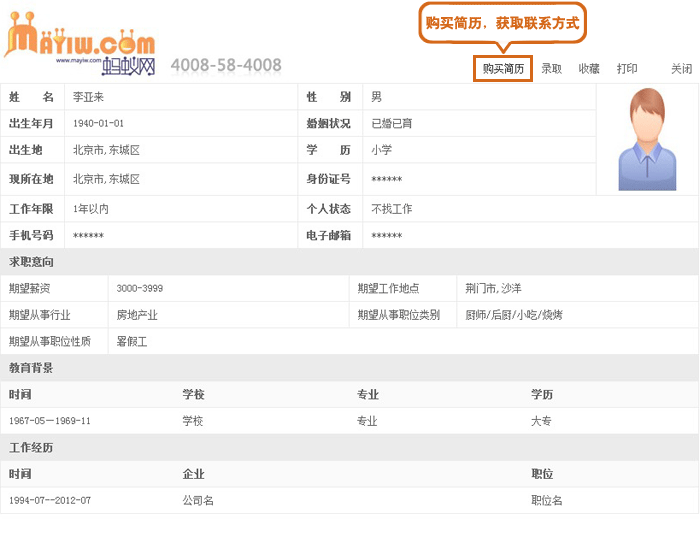Select the position value 职位名
Screen dimensions: 700x543
pyautogui.click(x=546, y=501)
